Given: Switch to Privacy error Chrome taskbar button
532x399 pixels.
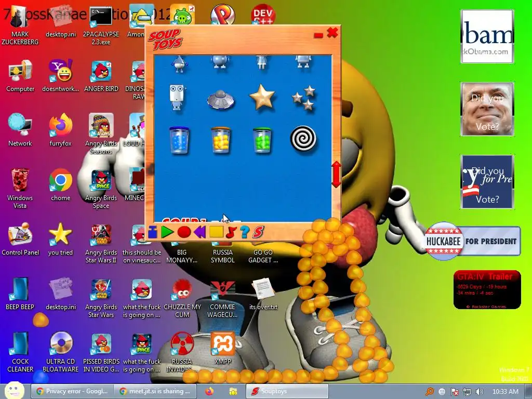Looking at the screenshot, I should (x=72, y=391).
